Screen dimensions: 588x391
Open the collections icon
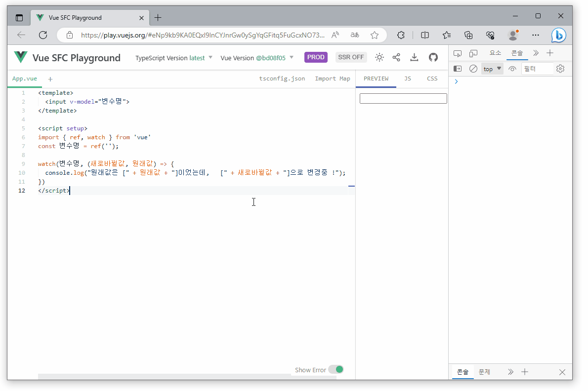468,35
